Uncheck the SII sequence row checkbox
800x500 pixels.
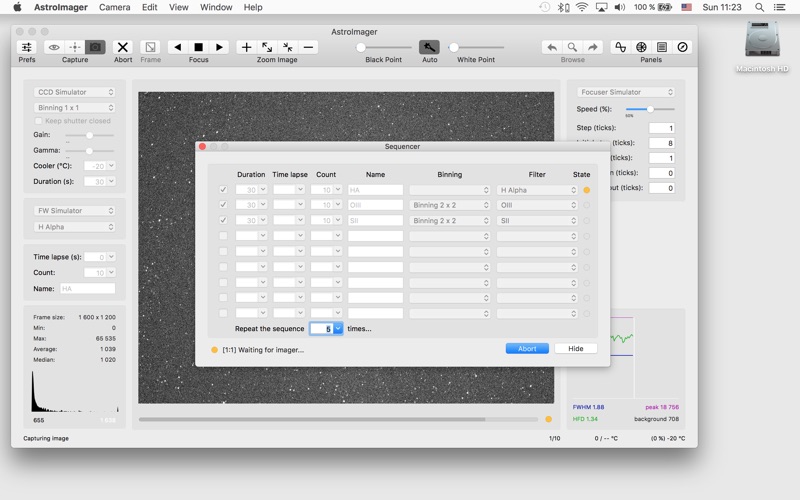tap(223, 220)
